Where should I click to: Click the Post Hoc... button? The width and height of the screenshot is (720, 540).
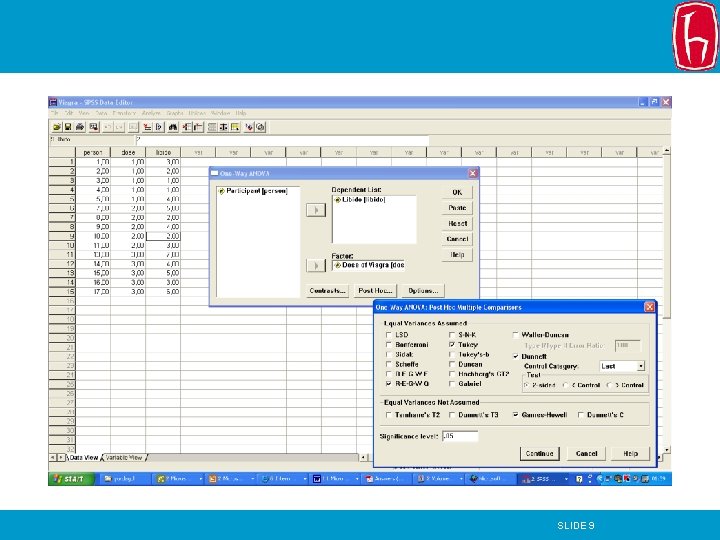click(375, 291)
